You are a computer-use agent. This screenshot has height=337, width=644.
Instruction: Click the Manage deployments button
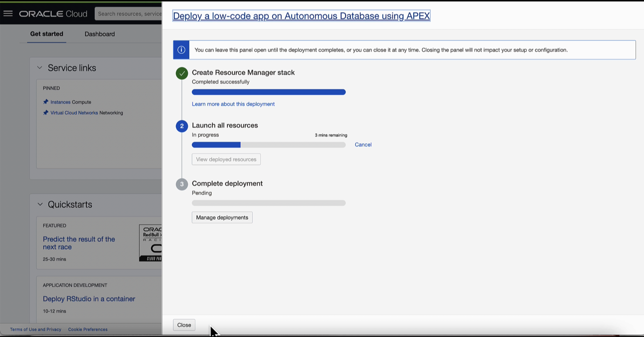point(222,218)
